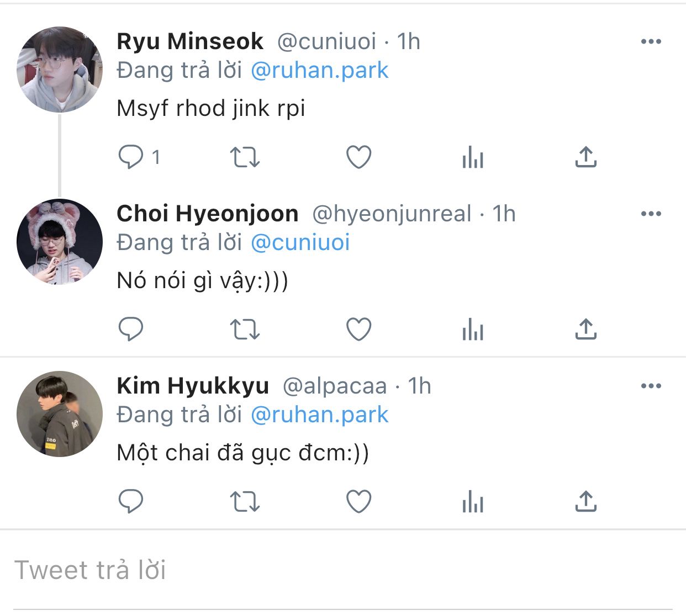Open @ruhan.park link in Kim Hyukkyu's tweet

pyautogui.click(x=320, y=415)
